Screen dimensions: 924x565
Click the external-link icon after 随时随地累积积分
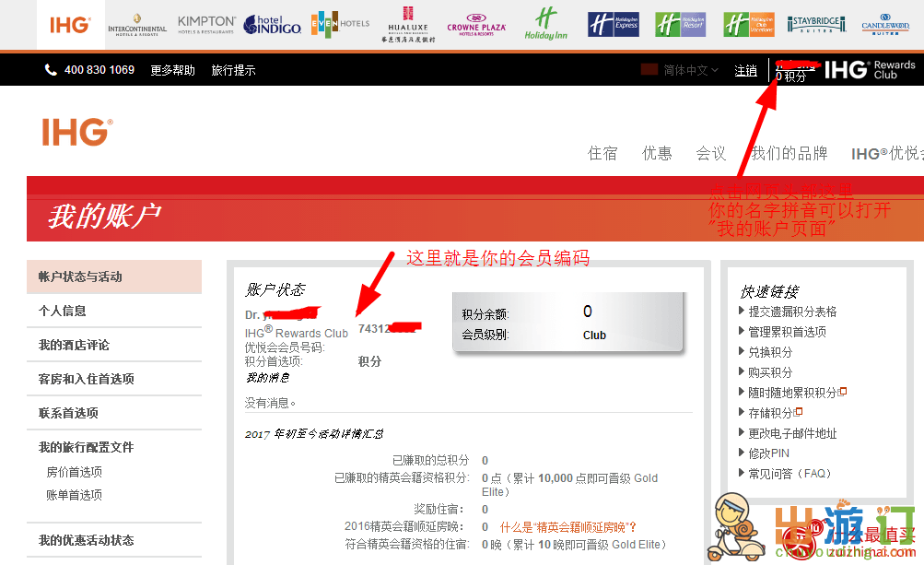tap(843, 391)
